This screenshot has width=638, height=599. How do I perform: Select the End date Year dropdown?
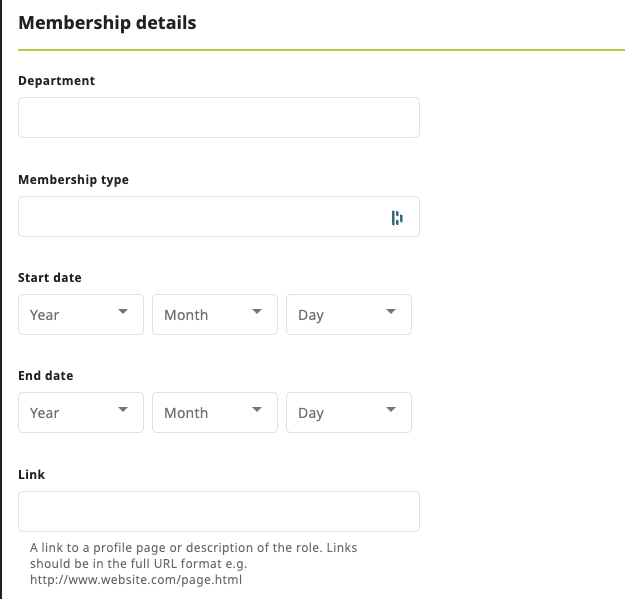coord(81,412)
